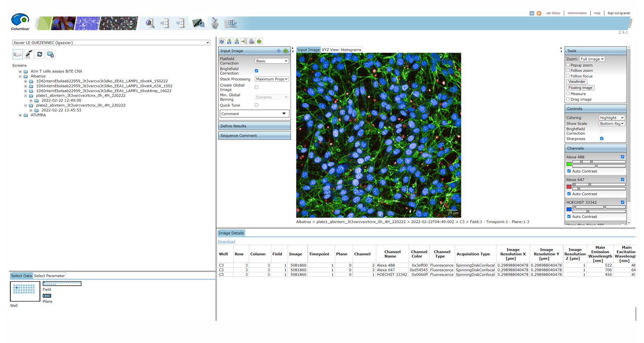Viewport: 644px width, 343px height.
Task: Open the Select Data tab
Action: click(x=21, y=276)
